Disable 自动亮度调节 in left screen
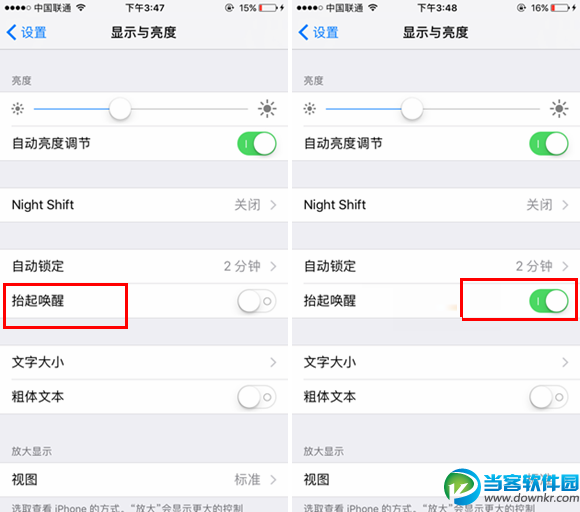 click(257, 144)
